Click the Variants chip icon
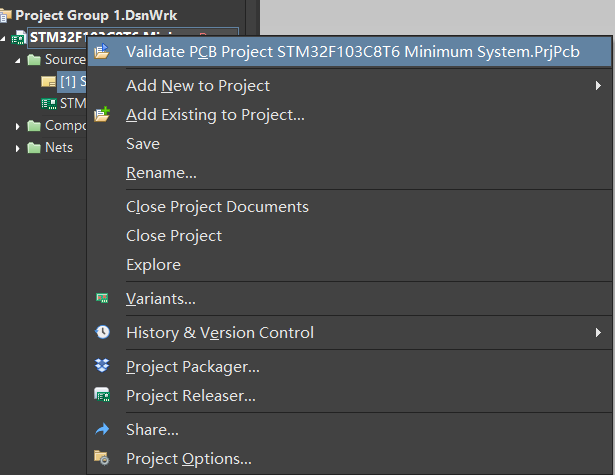 102,298
